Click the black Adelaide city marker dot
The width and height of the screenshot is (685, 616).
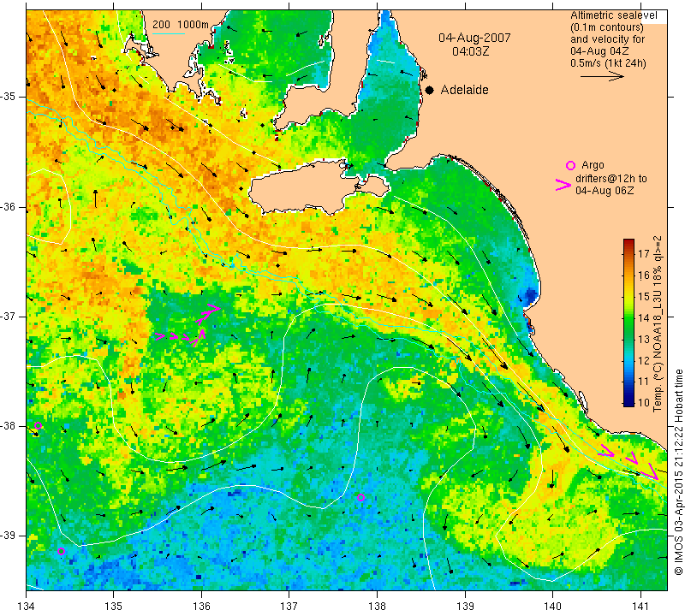tap(430, 90)
